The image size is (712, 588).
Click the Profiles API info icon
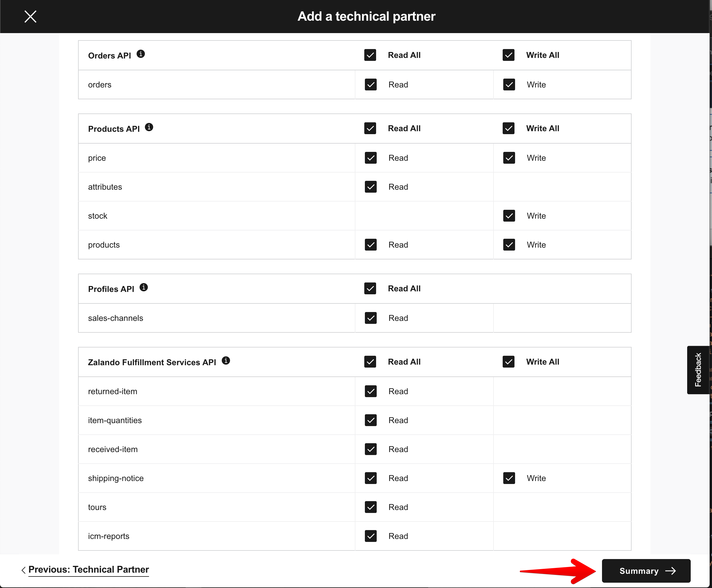[144, 287]
